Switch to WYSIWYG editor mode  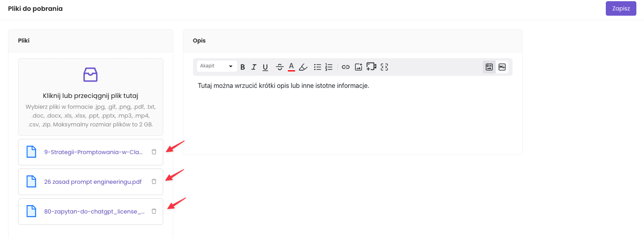point(489,67)
